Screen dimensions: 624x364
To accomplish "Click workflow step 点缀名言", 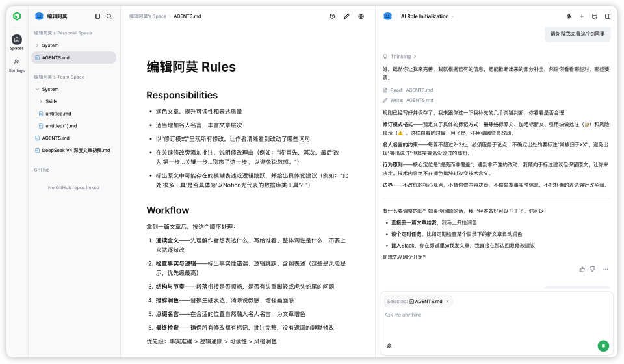I will pyautogui.click(x=230, y=314).
